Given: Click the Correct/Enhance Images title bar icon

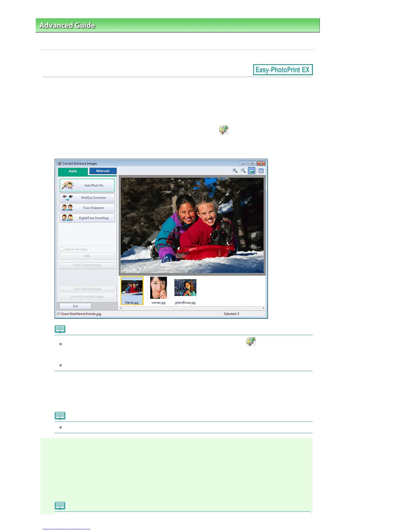Looking at the screenshot, I should 59,163.
